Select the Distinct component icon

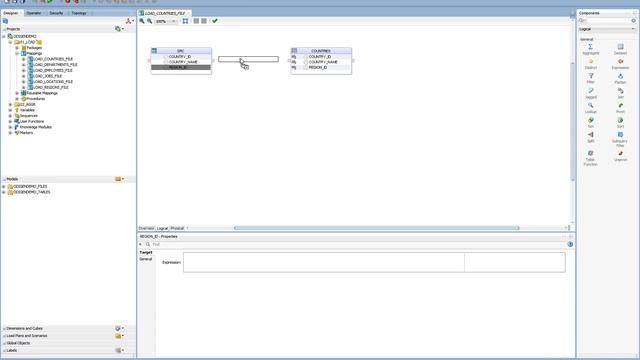pos(591,62)
